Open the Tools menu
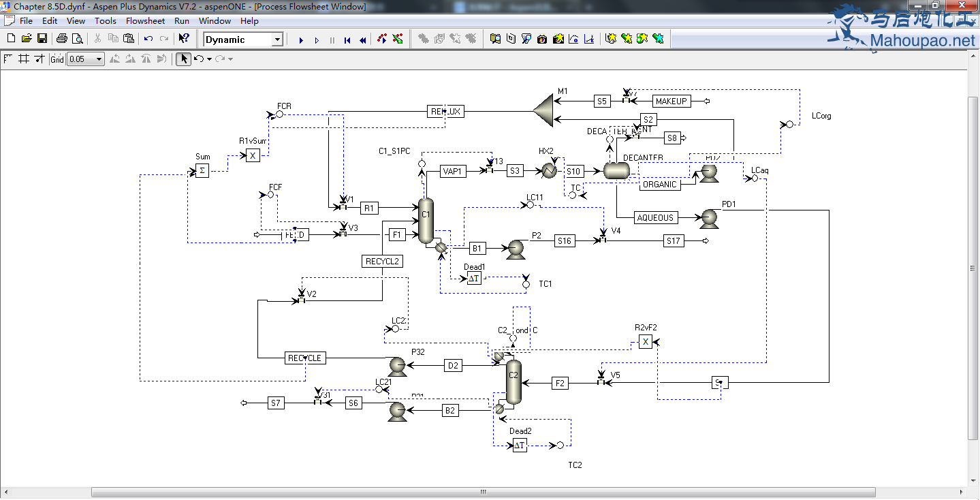 pyautogui.click(x=106, y=21)
